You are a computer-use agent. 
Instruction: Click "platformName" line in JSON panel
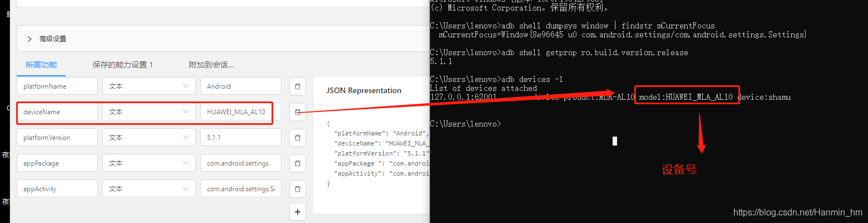tap(381, 133)
